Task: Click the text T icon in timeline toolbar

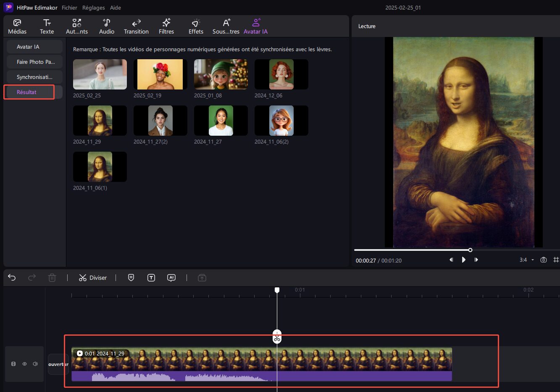Action: [151, 278]
